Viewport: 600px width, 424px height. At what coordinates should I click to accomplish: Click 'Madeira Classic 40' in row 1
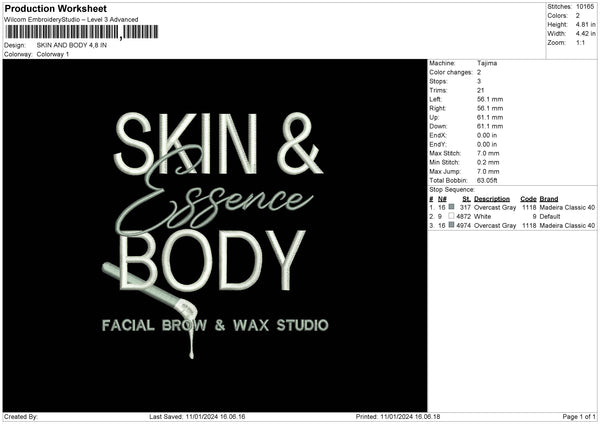(567, 207)
